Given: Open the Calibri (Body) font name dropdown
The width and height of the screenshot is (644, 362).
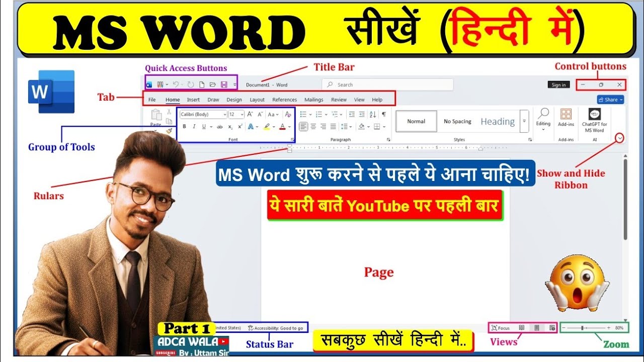Looking at the screenshot, I should click(x=225, y=114).
